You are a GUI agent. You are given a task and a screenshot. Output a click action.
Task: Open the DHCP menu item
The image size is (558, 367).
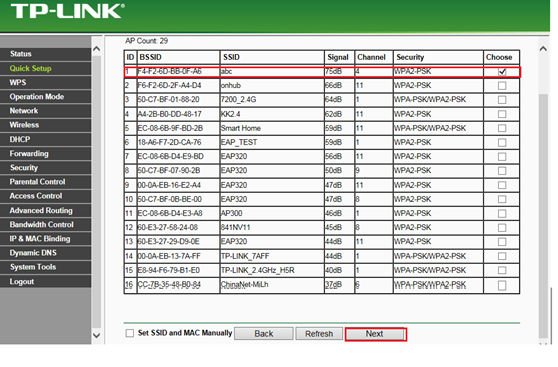point(46,139)
